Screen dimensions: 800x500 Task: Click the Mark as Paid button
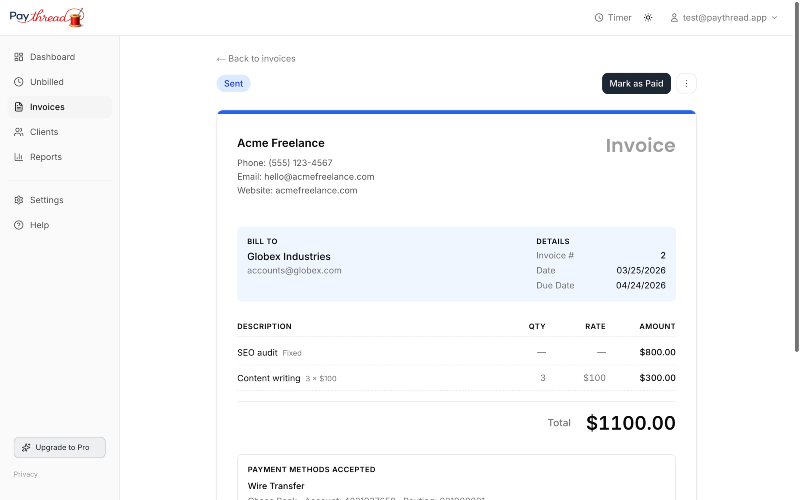click(636, 84)
